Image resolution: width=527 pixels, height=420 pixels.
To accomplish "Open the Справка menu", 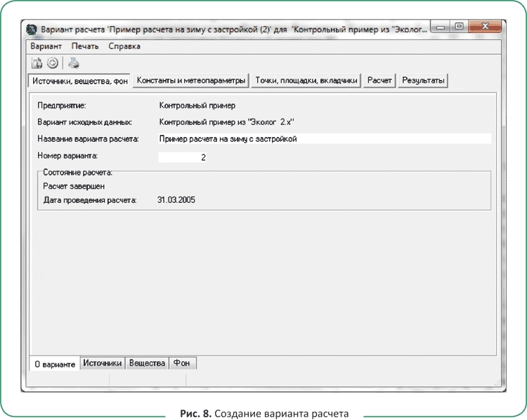I will (124, 46).
